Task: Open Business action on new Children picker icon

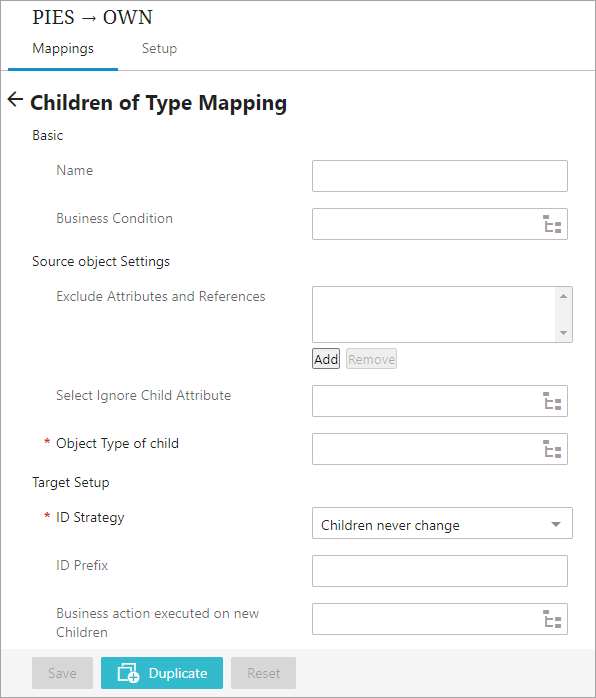Action: (552, 619)
